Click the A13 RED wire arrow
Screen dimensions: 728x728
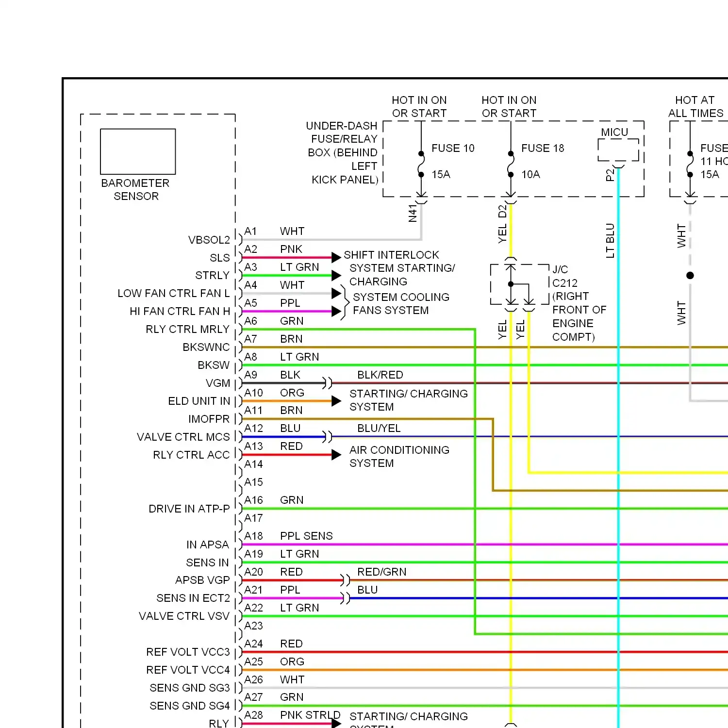tap(336, 455)
